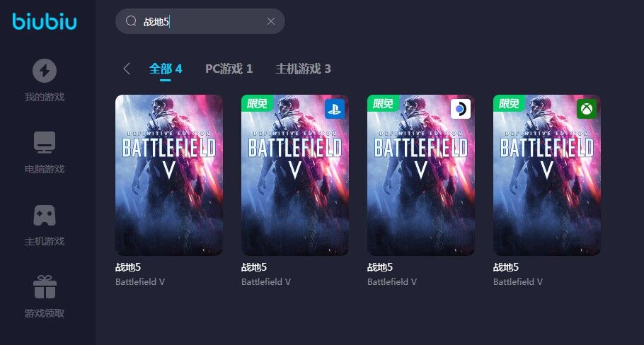This screenshot has width=644, height=345.
Task: Select the console games controller icon
Action: click(x=45, y=216)
